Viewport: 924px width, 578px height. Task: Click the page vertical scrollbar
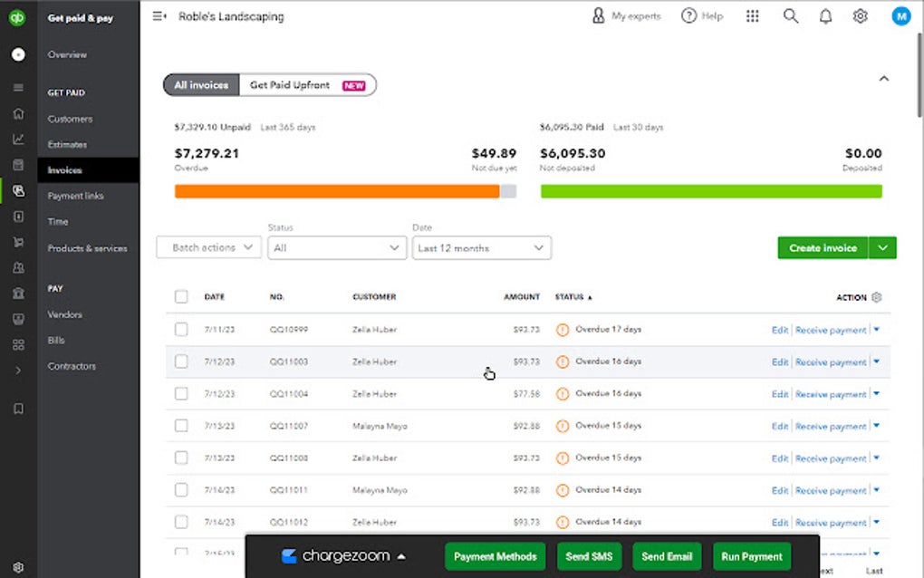coord(919,75)
